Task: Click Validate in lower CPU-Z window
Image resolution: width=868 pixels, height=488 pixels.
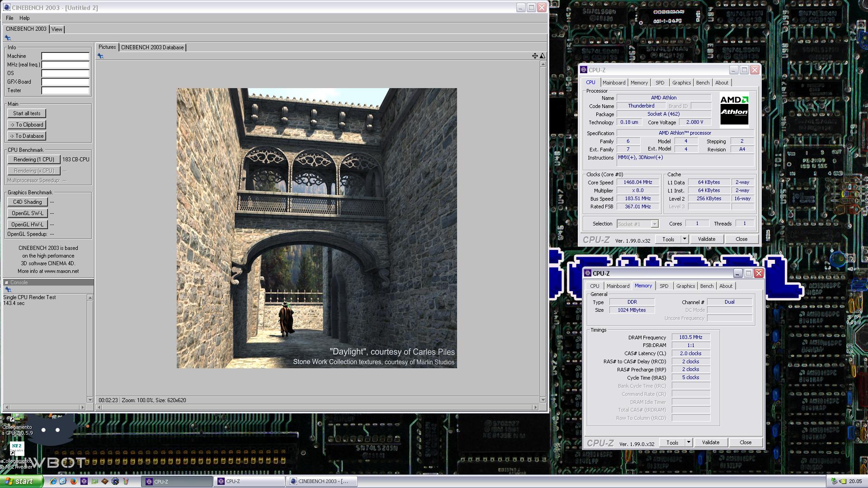Action: coord(711,442)
